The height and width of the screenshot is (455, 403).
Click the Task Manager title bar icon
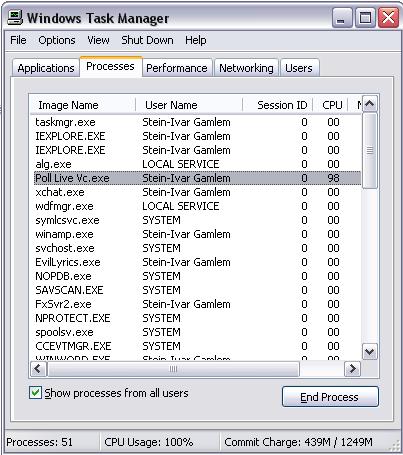point(15,17)
